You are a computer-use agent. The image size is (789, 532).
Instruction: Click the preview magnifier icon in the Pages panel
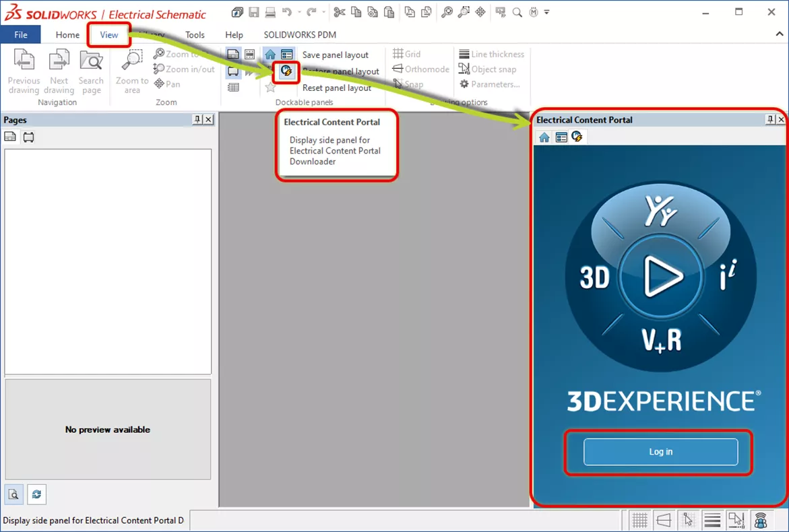[x=13, y=494]
